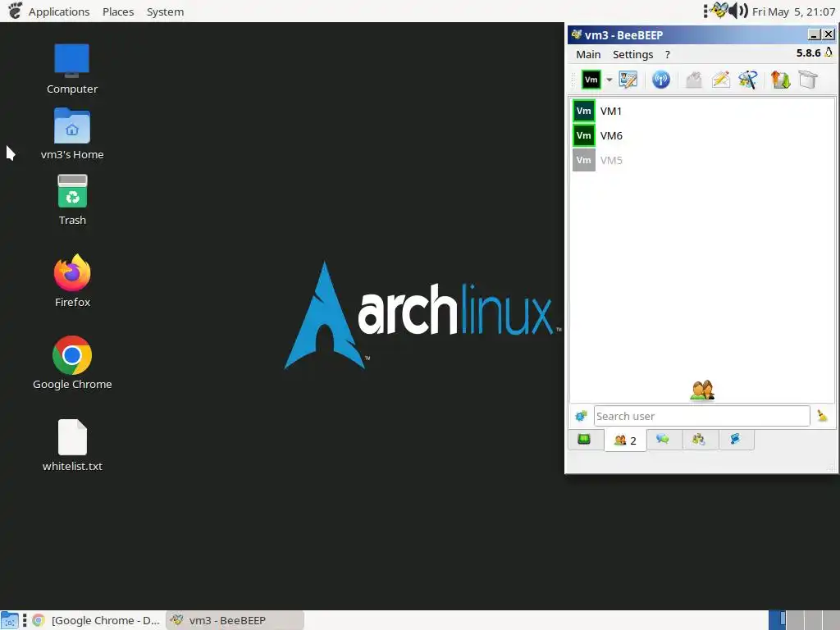Switch to the green home panel tab
Screen dimensions: 840x630
[584, 440]
